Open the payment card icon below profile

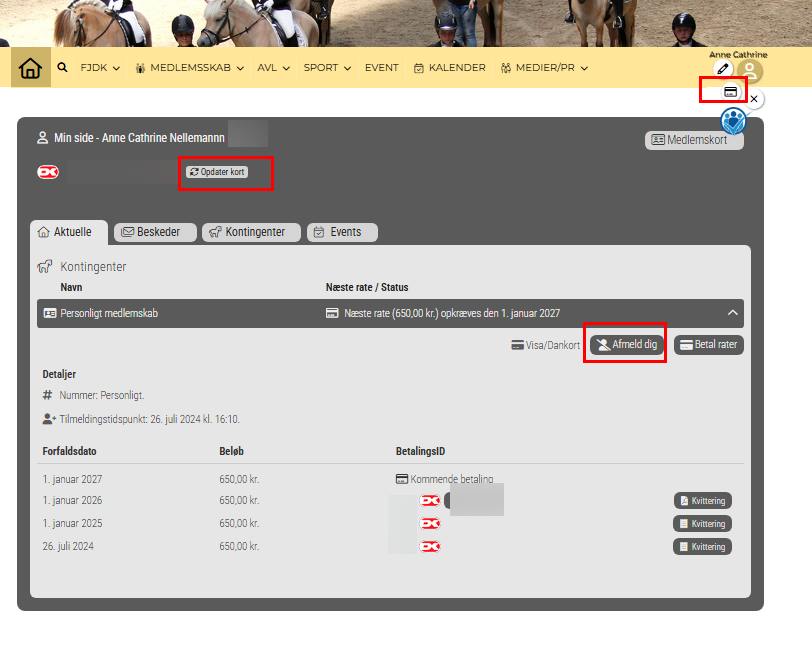tap(731, 92)
